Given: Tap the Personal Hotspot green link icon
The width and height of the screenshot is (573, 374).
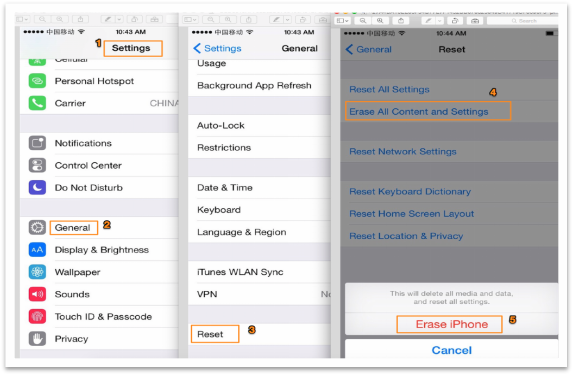Looking at the screenshot, I should pos(37,81).
